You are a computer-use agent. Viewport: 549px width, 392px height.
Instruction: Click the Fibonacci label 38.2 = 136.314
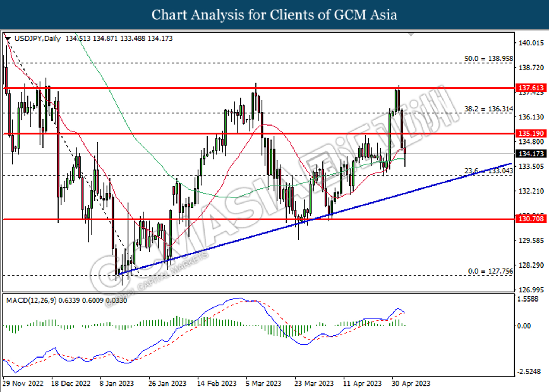point(489,109)
